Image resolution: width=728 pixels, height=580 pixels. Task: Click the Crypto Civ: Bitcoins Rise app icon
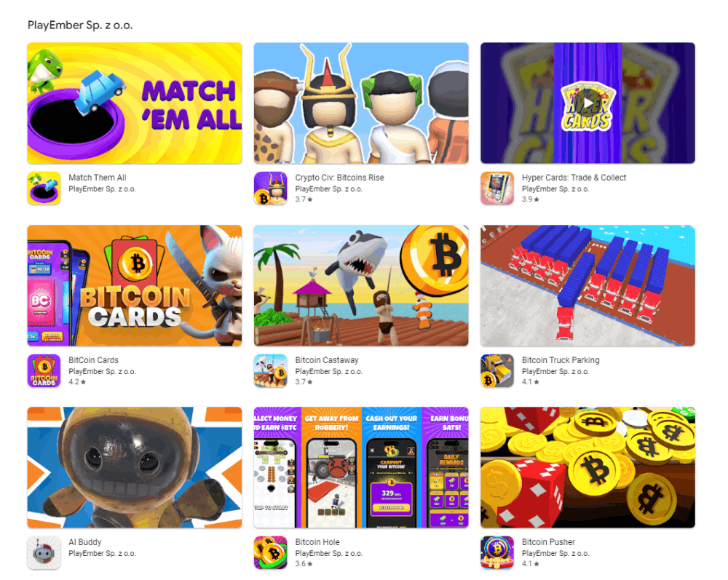click(271, 188)
